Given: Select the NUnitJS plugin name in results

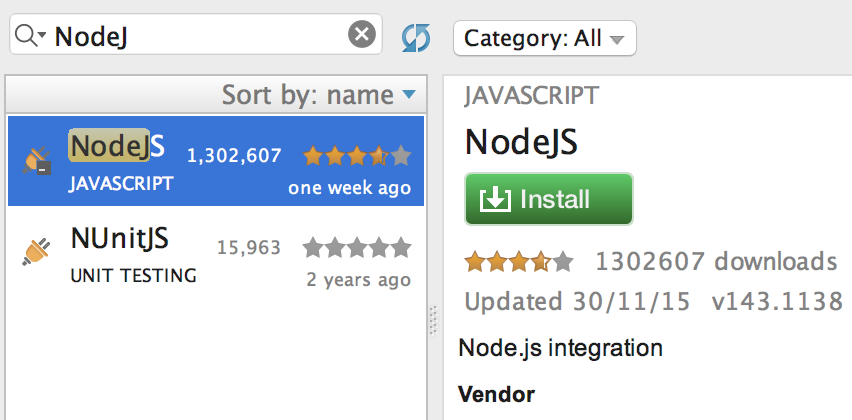Looking at the screenshot, I should click(119, 238).
